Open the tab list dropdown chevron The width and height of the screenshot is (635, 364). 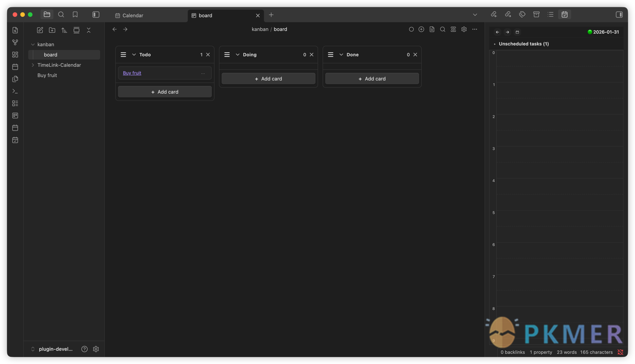click(x=475, y=15)
